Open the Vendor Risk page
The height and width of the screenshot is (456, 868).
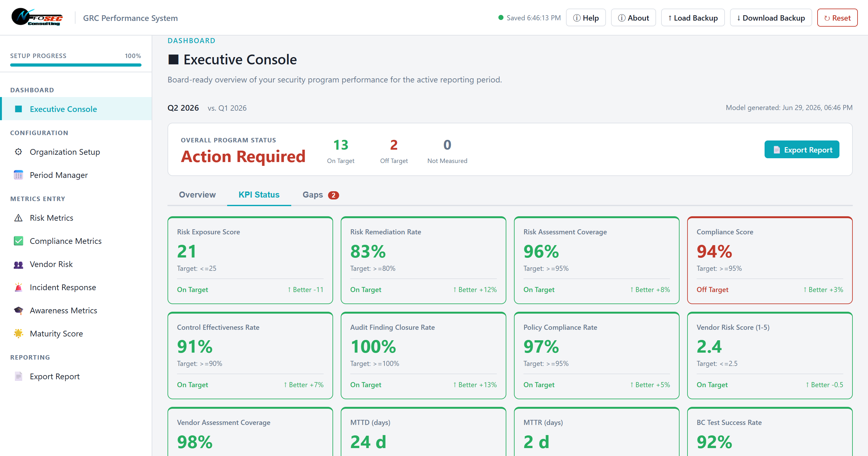coord(76,264)
